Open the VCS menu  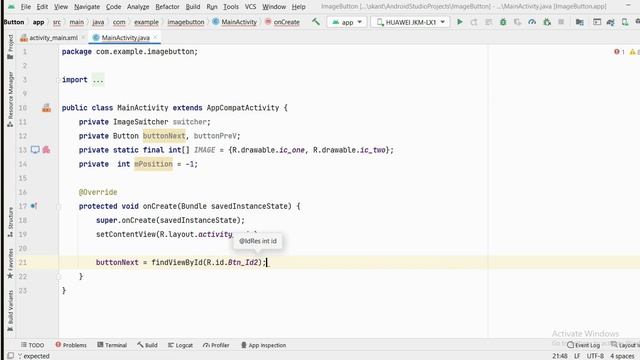coord(250,7)
